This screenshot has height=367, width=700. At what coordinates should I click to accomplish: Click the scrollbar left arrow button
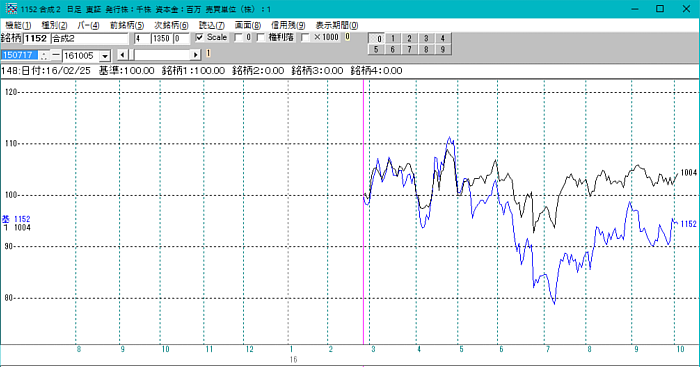pos(122,55)
